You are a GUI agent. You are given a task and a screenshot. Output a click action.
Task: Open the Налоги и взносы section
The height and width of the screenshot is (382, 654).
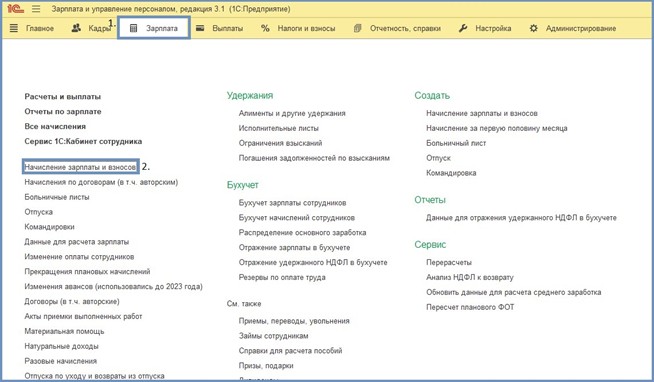tap(307, 28)
